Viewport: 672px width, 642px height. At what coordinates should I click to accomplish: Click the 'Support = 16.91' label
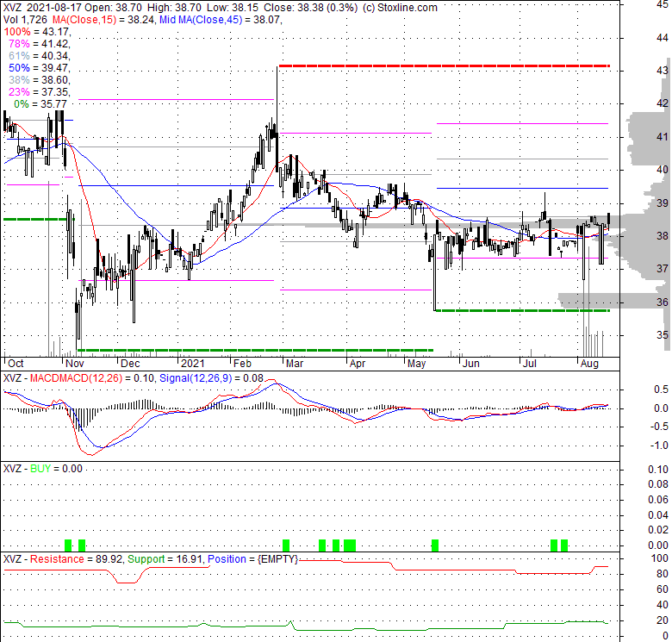tap(166, 559)
